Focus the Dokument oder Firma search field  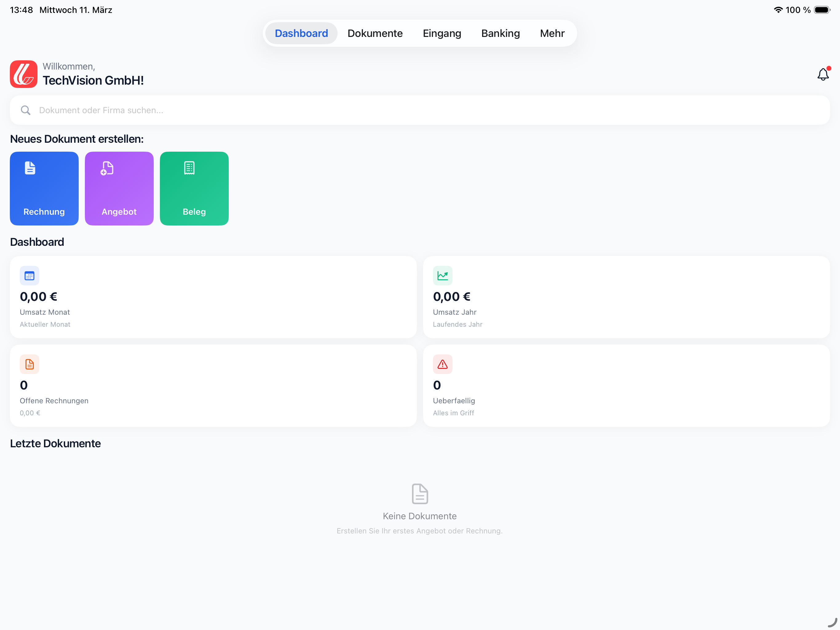pyautogui.click(x=420, y=110)
